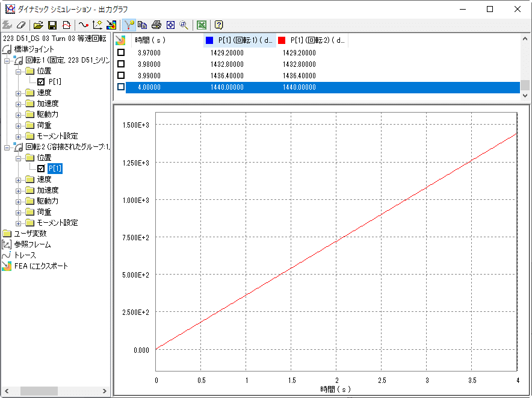Click the eraser clear-all-curves icon
This screenshot has height=398, width=532.
pyautogui.click(x=20, y=25)
